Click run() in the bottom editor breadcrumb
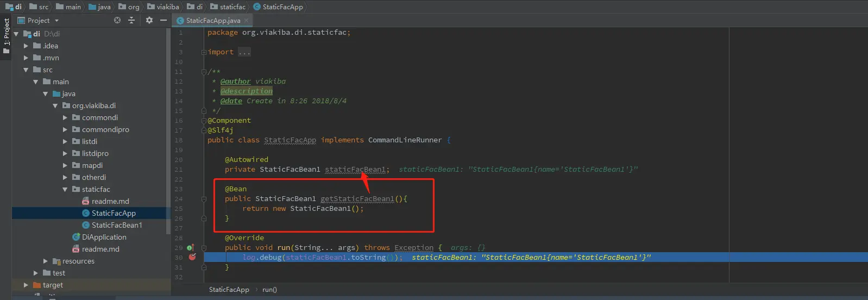The image size is (868, 300). [269, 290]
